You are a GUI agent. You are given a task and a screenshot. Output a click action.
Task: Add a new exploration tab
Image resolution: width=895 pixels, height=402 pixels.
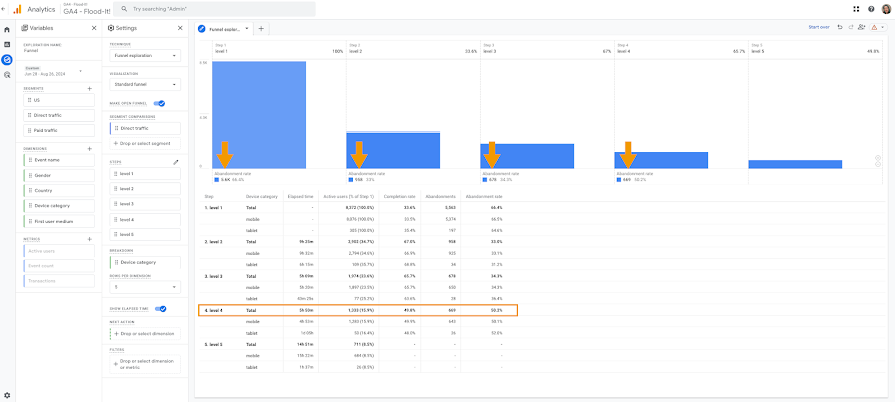[x=261, y=28]
